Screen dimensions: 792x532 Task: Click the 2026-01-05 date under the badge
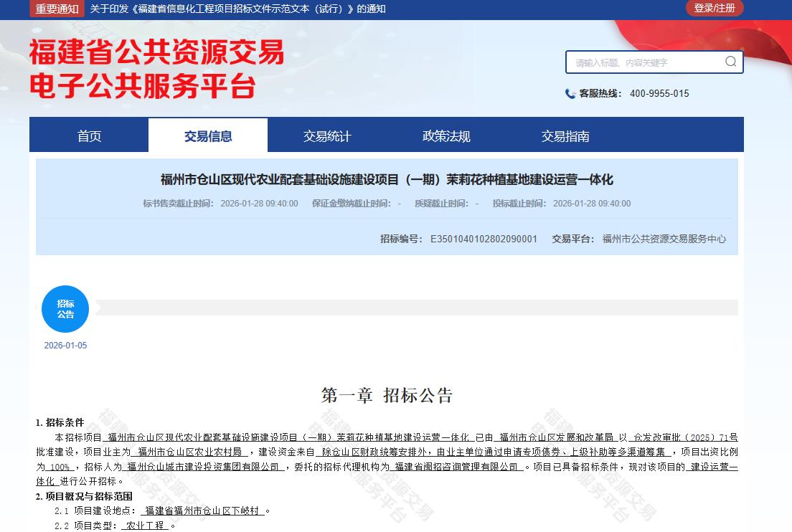point(65,346)
